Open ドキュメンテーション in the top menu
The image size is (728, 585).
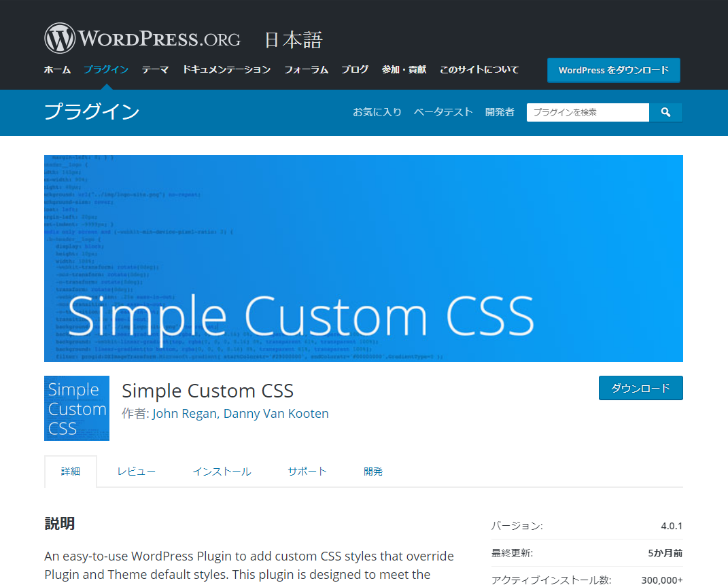226,69
